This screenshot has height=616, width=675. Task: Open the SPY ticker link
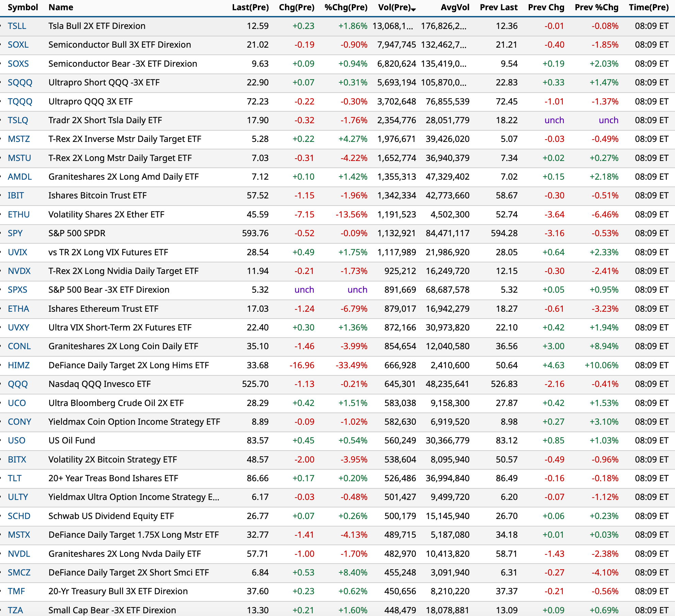[x=15, y=233]
